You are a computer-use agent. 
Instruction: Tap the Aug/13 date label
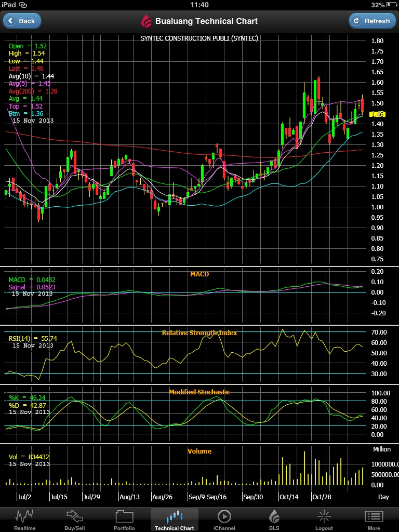tap(129, 497)
